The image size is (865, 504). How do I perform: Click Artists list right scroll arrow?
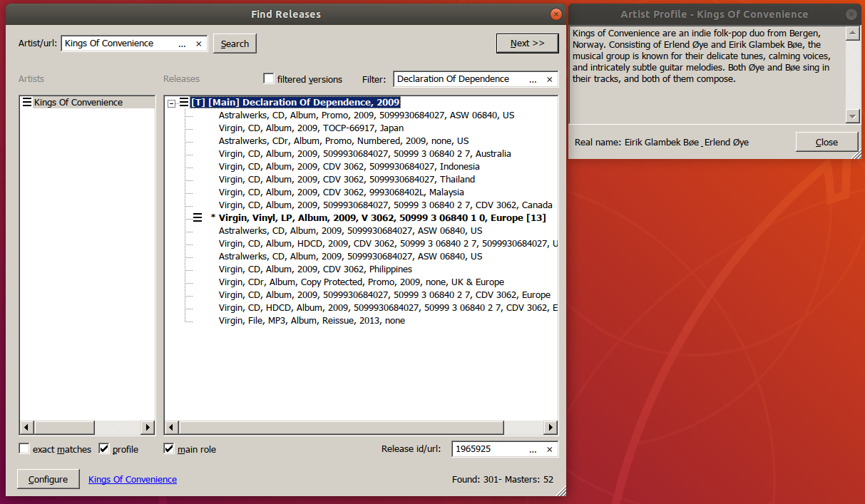pos(148,428)
